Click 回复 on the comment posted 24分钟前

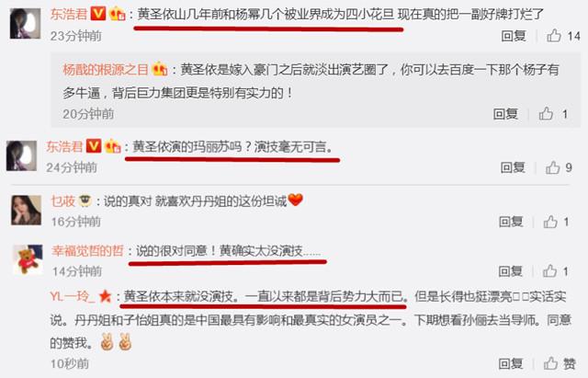click(513, 167)
